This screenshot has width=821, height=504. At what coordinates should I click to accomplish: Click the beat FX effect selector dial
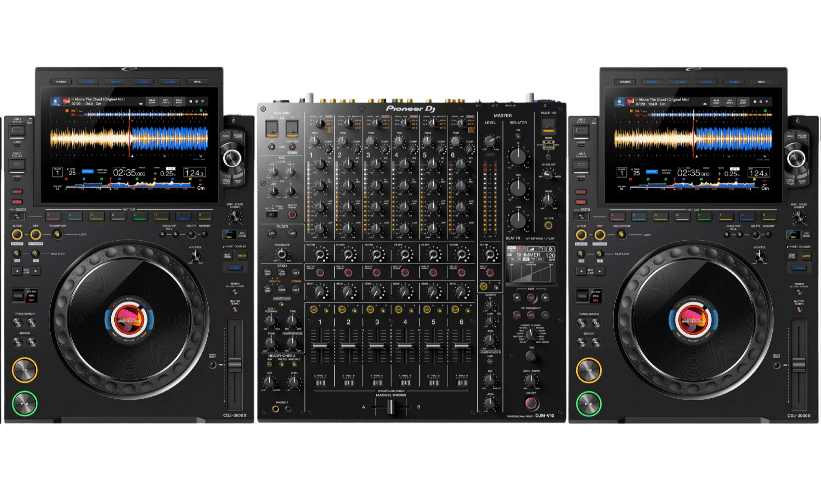pyautogui.click(x=531, y=334)
